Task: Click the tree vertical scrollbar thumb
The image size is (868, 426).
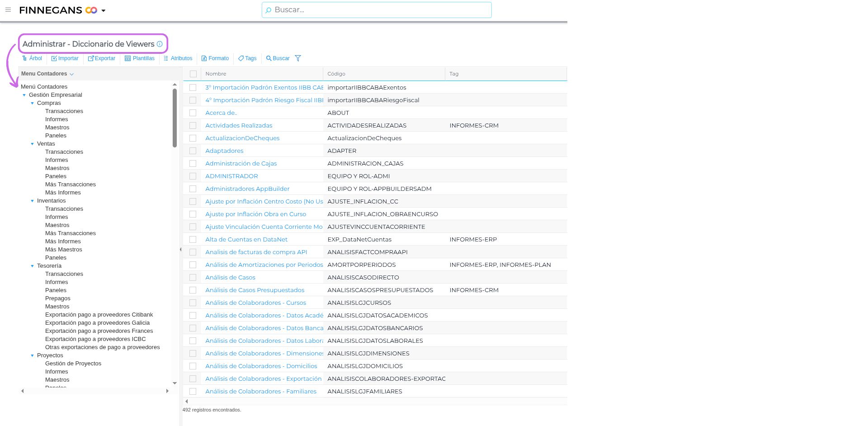Action: click(x=175, y=118)
